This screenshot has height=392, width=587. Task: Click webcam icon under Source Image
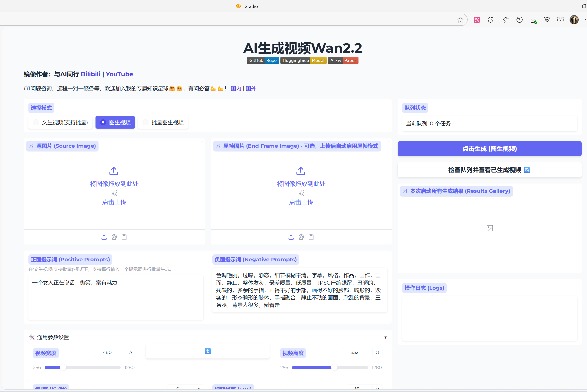(114, 237)
